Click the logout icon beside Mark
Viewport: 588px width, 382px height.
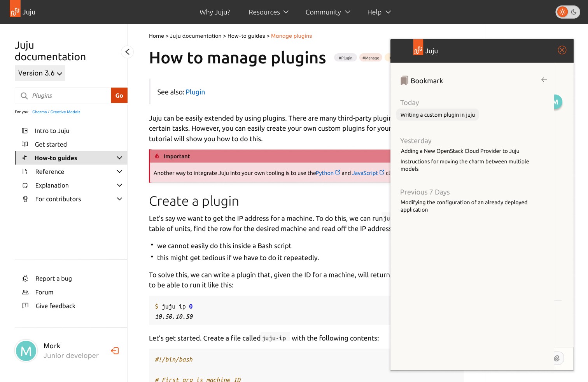(115, 351)
